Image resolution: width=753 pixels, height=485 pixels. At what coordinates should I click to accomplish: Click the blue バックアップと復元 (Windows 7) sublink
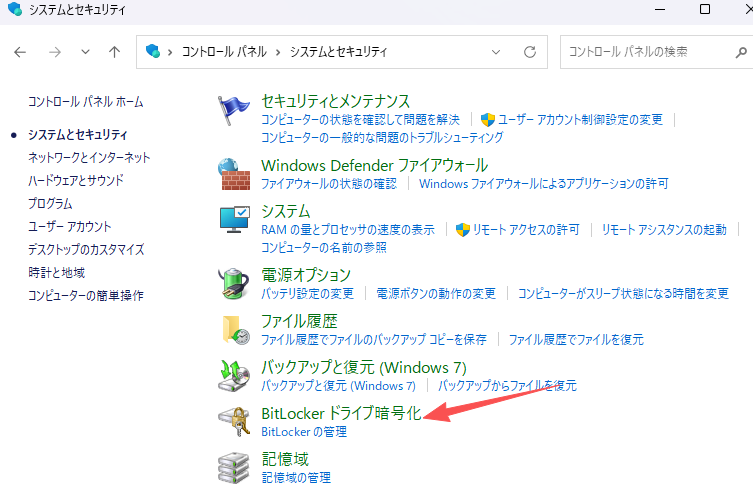click(339, 386)
